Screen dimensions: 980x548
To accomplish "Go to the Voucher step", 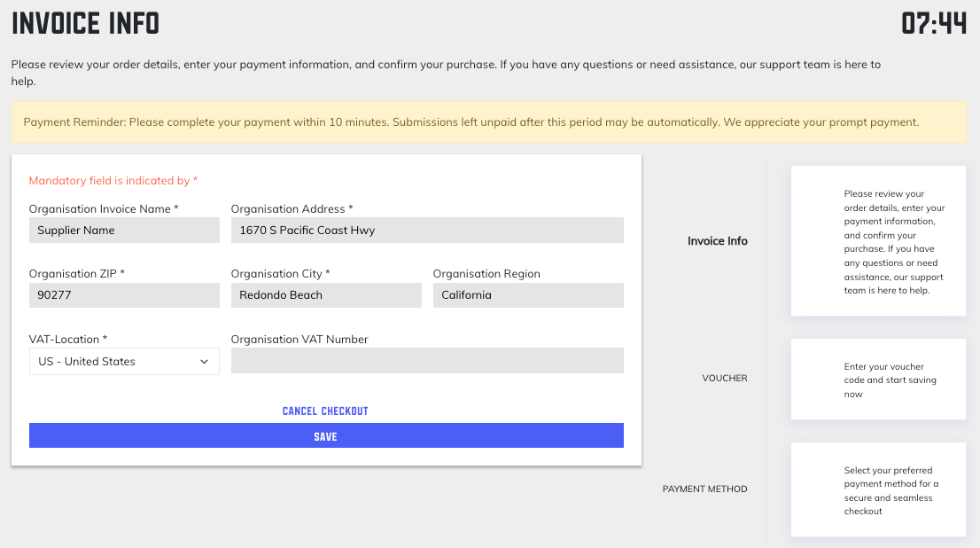I will tap(724, 379).
